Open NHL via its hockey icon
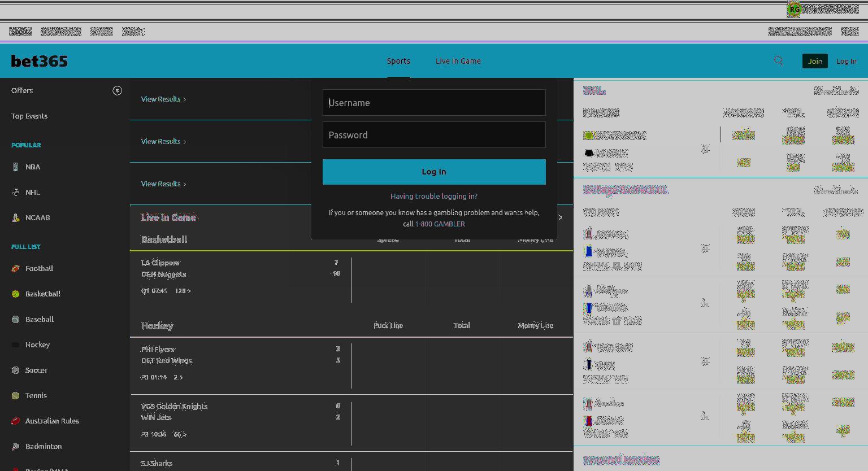The image size is (868, 471). pyautogui.click(x=15, y=192)
